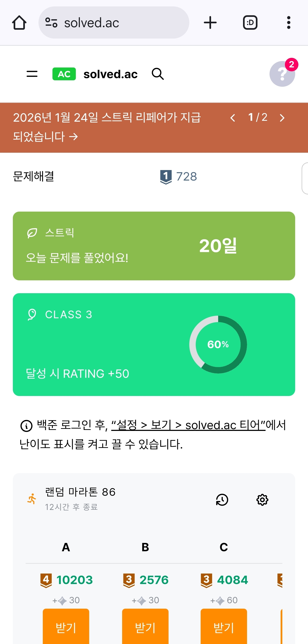Open profile avatar with notification badge
This screenshot has width=308, height=644.
tap(282, 74)
